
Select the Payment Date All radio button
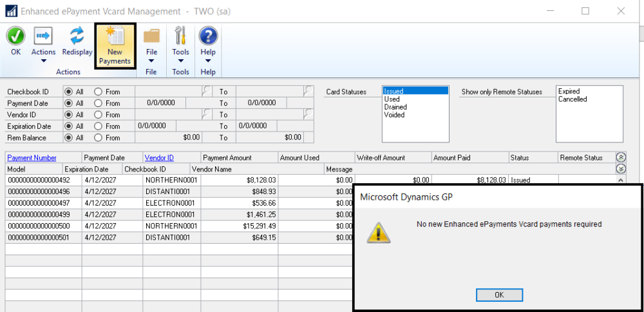tap(68, 103)
